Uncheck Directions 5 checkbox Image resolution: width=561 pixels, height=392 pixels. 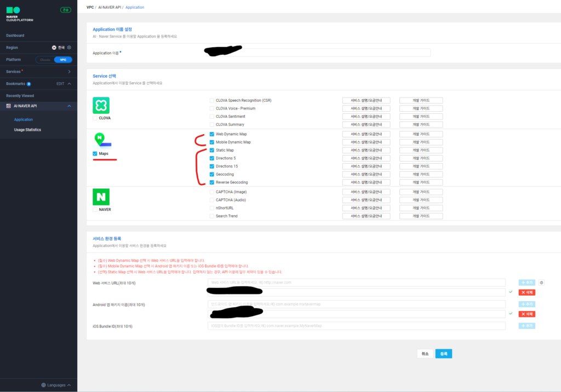click(x=212, y=158)
